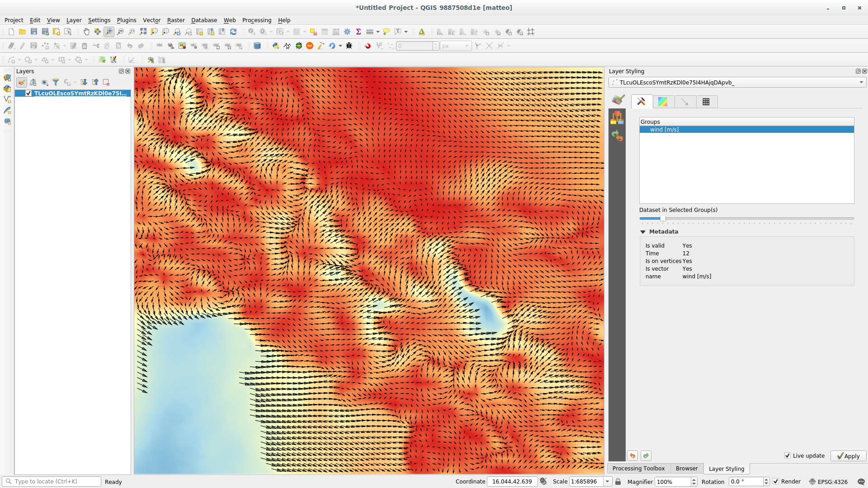Click the Pan Map to Selection icon
This screenshot has height=488, width=868.
[x=98, y=32]
